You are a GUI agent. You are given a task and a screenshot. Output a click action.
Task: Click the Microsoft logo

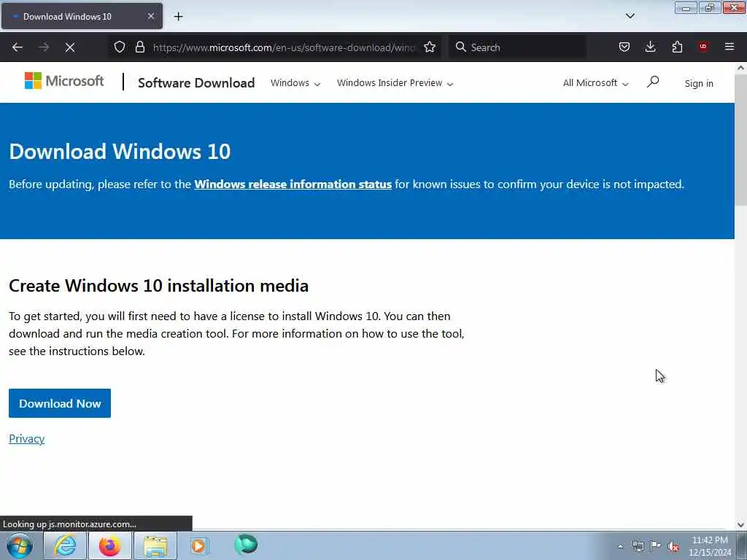pyautogui.click(x=64, y=81)
